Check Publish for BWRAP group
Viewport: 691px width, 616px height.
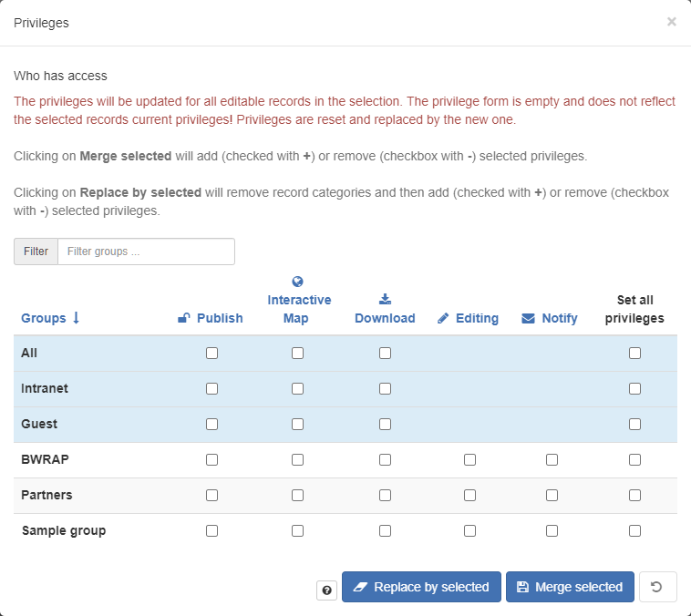click(212, 459)
